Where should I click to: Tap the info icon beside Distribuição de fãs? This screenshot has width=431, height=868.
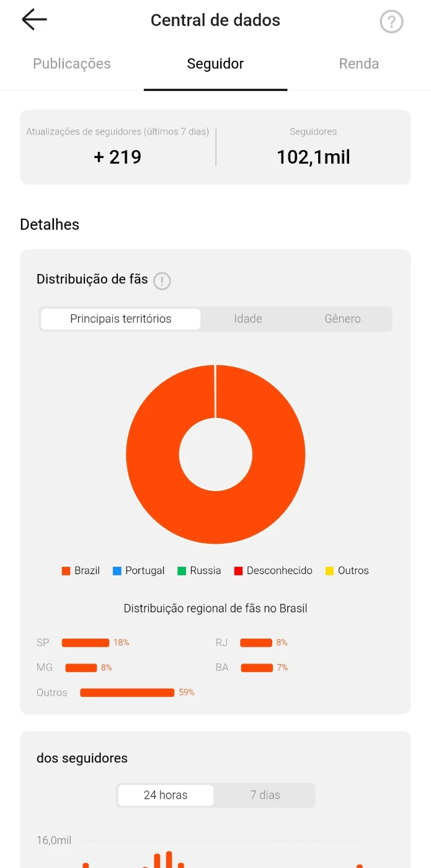(x=162, y=281)
